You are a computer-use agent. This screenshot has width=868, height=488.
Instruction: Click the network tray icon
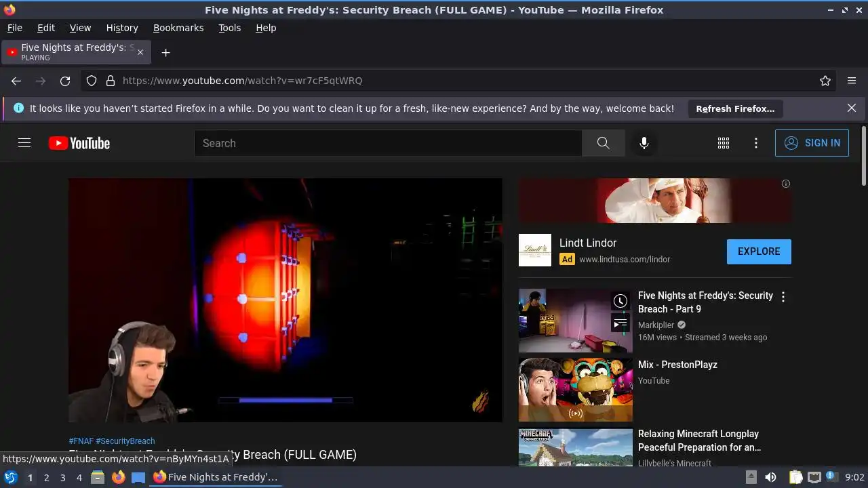click(814, 477)
